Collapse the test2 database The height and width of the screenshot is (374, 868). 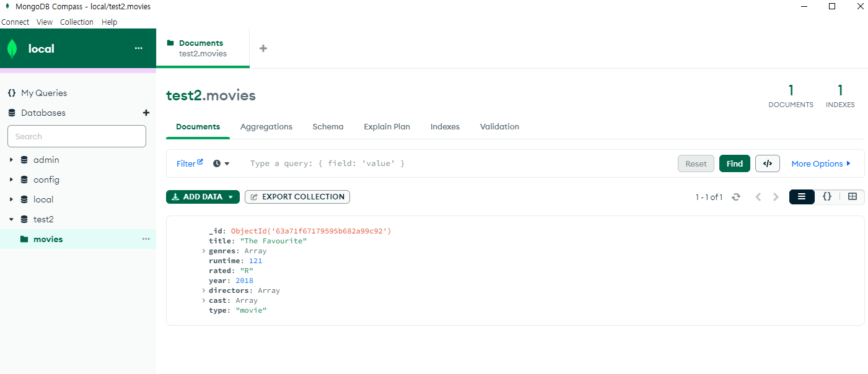pos(11,219)
